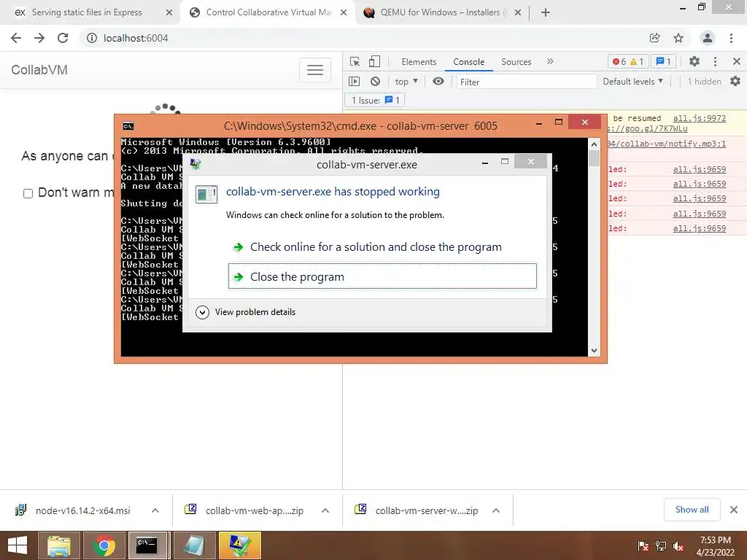The width and height of the screenshot is (747, 560).
Task: Show more DevTools tabs chevron
Action: pos(550,61)
